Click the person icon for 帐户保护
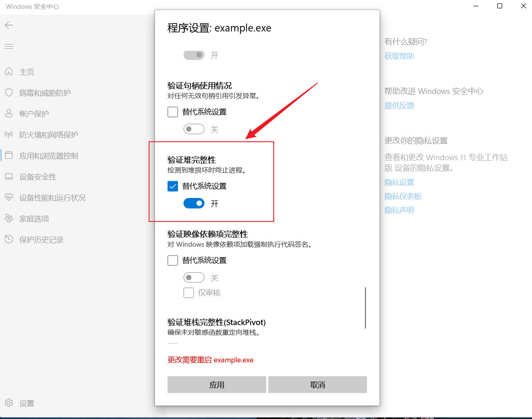 pos(9,113)
